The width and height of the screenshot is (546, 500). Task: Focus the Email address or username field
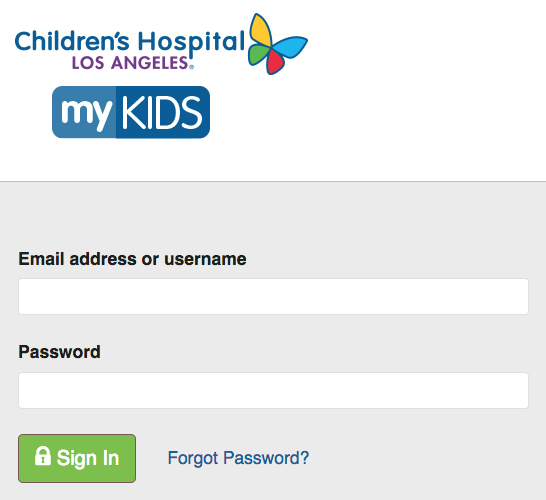click(x=273, y=296)
